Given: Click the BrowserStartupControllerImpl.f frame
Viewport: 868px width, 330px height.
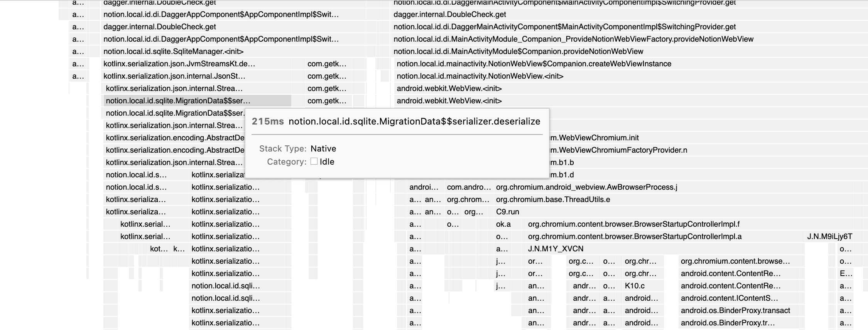Looking at the screenshot, I should tap(633, 224).
